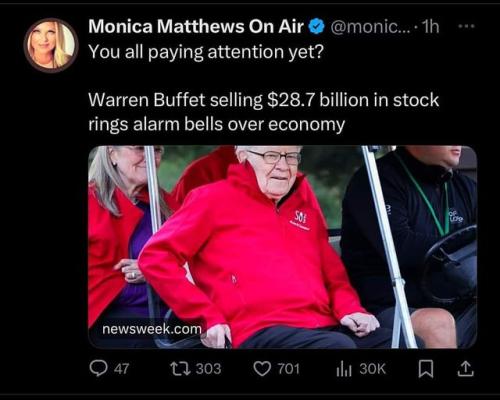Open the Warren Buffett article image card
The image size is (500, 400).
click(283, 247)
